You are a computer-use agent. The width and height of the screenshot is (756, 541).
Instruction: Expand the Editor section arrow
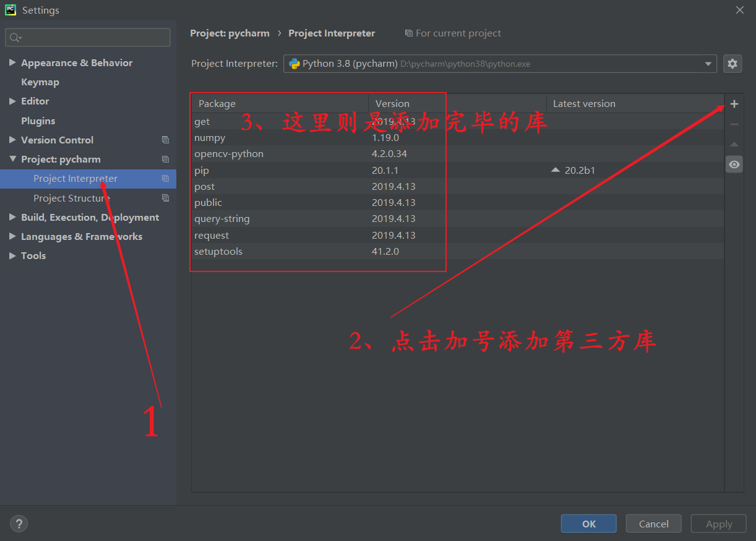point(12,101)
